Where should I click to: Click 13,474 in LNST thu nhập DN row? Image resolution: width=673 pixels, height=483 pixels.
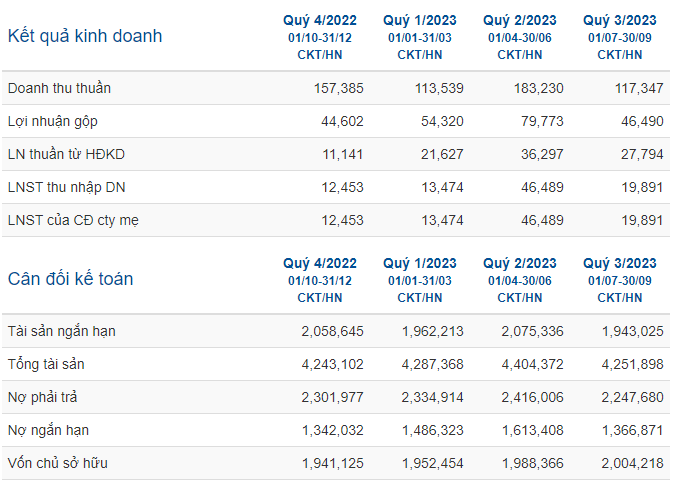pos(442,188)
